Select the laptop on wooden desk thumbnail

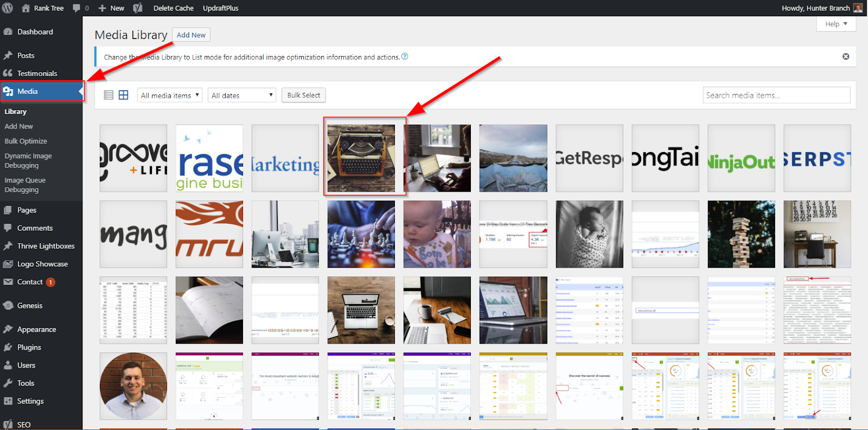361,310
